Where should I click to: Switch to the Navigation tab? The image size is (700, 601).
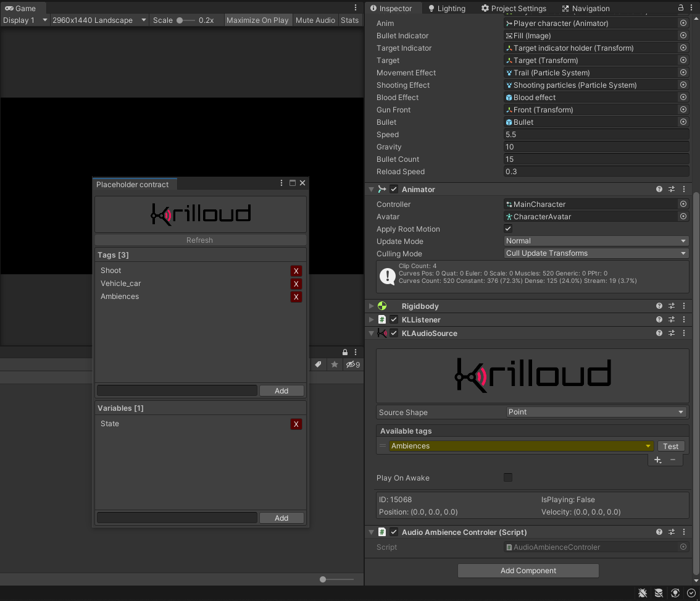coord(586,8)
